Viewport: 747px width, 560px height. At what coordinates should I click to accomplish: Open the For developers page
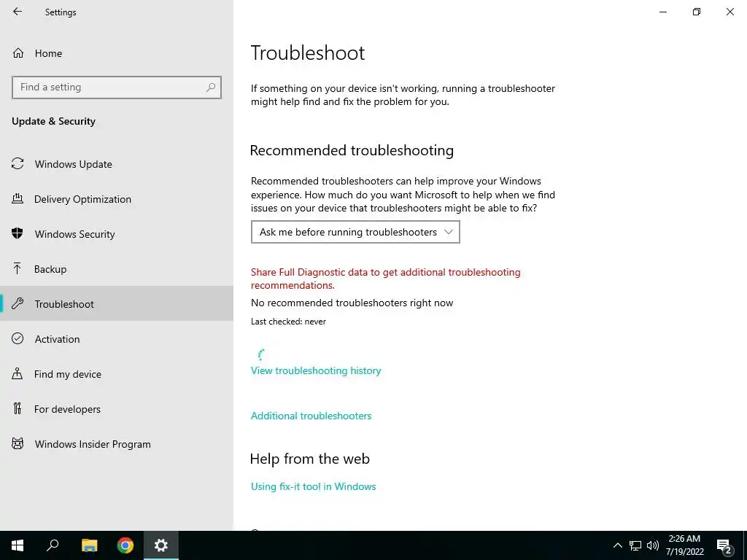(x=117, y=409)
